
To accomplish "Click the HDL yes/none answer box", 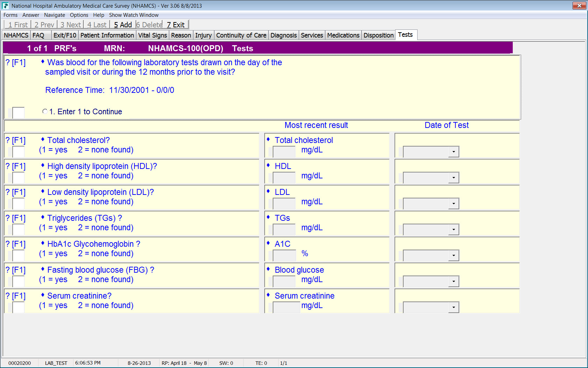I will (x=18, y=178).
